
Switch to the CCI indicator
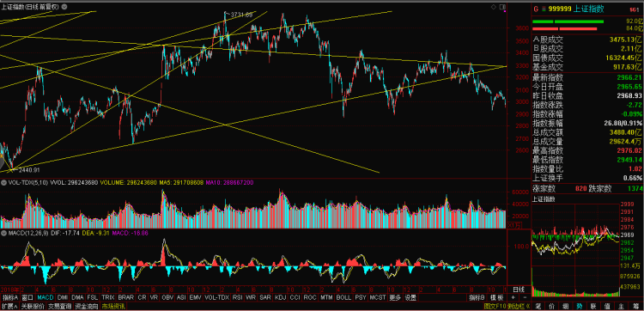295,297
